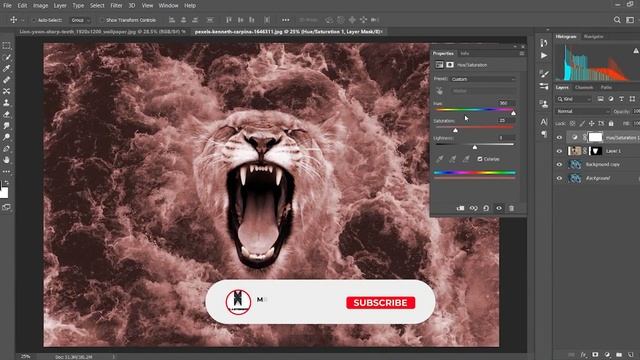Screen dimensions: 640x360
Task: Select the Eraser tool
Action: pyautogui.click(x=6, y=114)
